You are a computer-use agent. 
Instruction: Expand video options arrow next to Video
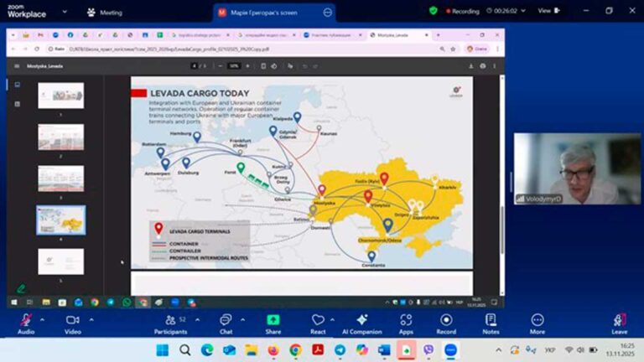91,319
